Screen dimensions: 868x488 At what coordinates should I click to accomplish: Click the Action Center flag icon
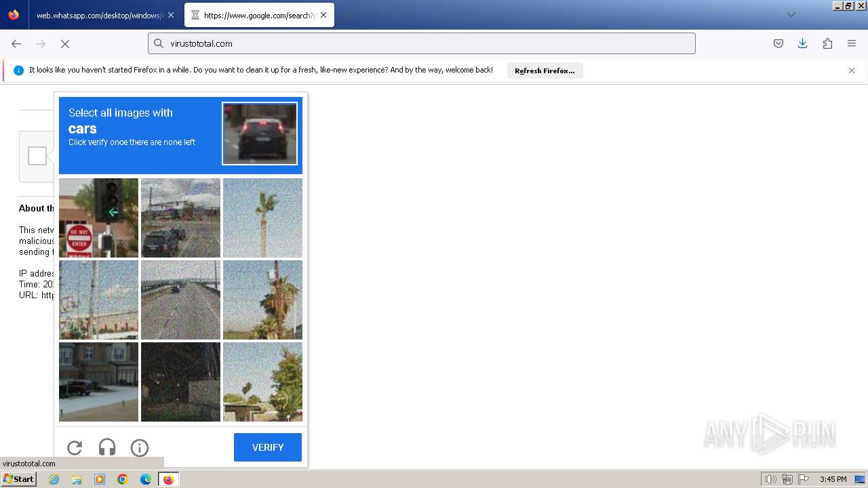click(804, 479)
